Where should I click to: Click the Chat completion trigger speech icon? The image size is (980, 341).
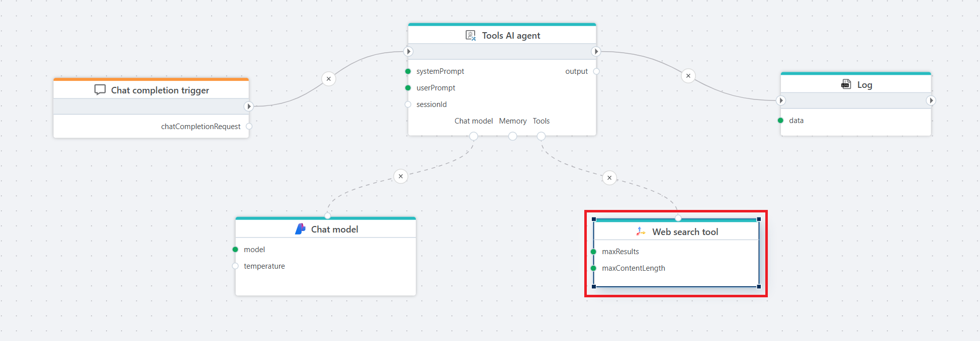click(x=100, y=90)
